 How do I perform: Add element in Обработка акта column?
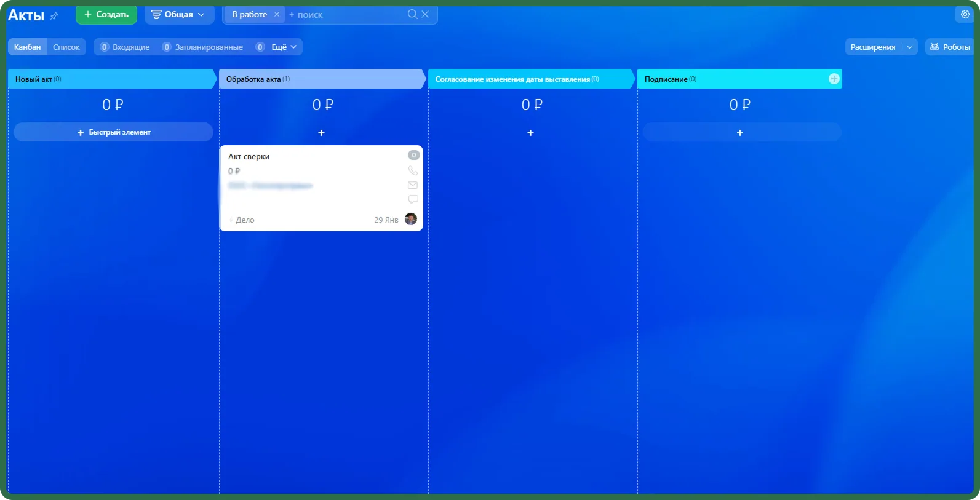pyautogui.click(x=321, y=133)
